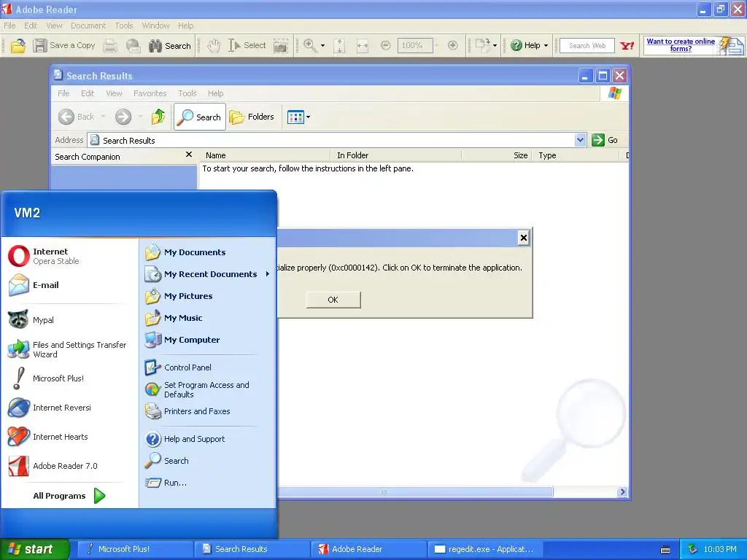747x560 pixels.
Task: Click the In Folder column header
Action: (396, 155)
